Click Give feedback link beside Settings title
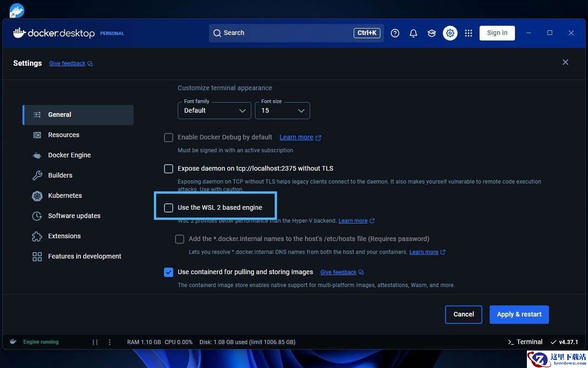The width and height of the screenshot is (588, 368). [71, 63]
